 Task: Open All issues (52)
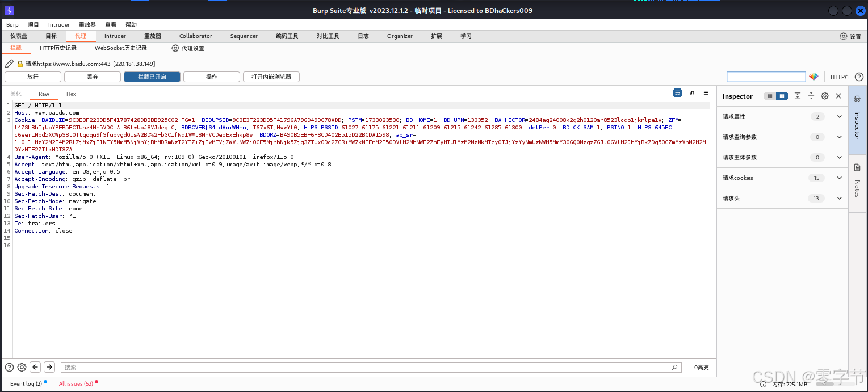point(76,384)
